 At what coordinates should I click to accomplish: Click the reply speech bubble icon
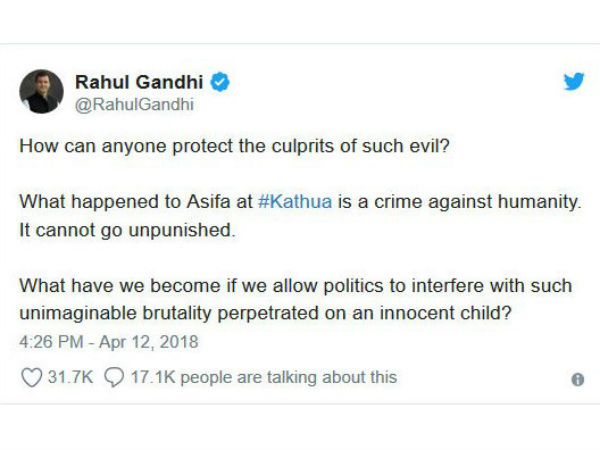point(113,377)
